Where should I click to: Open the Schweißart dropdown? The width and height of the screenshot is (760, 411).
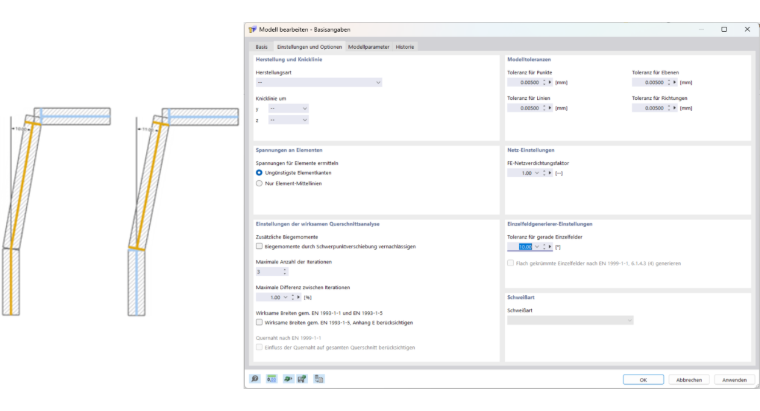(x=570, y=320)
